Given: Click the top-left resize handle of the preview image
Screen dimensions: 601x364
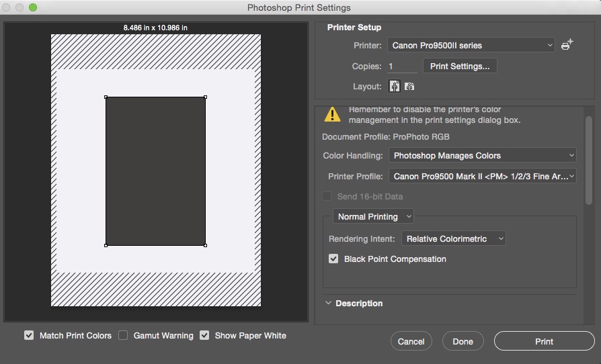Looking at the screenshot, I should [x=106, y=97].
